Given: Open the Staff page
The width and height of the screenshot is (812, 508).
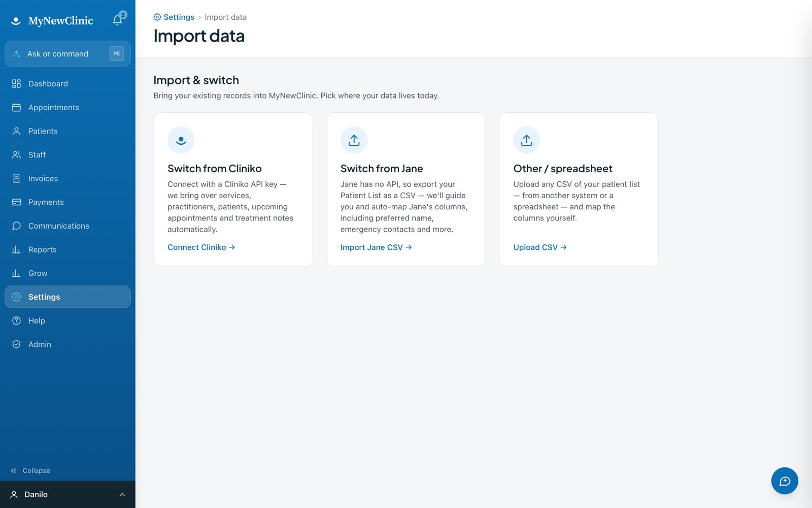Looking at the screenshot, I should click(x=67, y=155).
